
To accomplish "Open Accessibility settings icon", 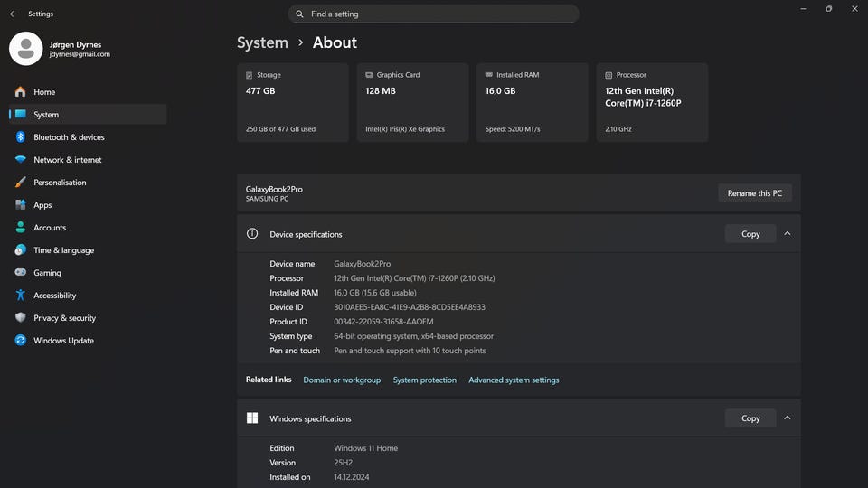I will [20, 296].
